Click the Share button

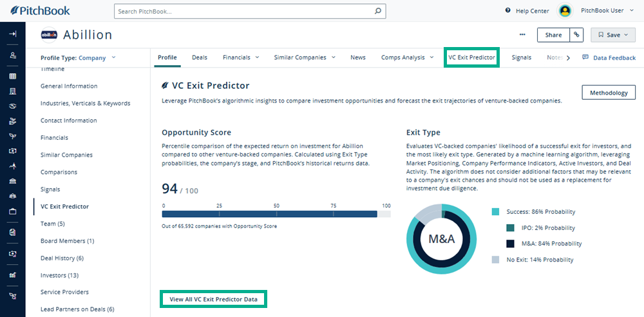point(553,35)
